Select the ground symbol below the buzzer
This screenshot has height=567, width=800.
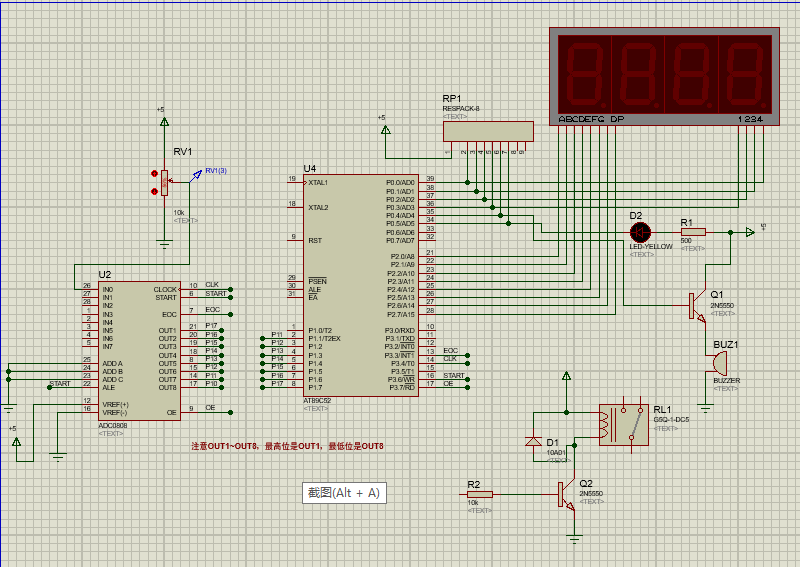[x=706, y=408]
